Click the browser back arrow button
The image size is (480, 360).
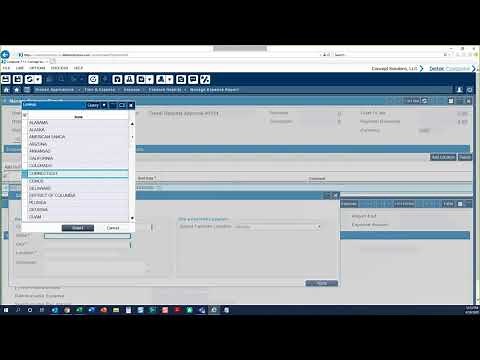tap(5, 55)
